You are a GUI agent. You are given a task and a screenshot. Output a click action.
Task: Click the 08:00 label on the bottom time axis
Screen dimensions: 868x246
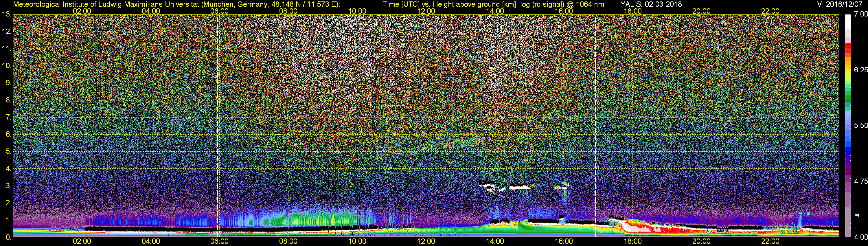pyautogui.click(x=288, y=241)
